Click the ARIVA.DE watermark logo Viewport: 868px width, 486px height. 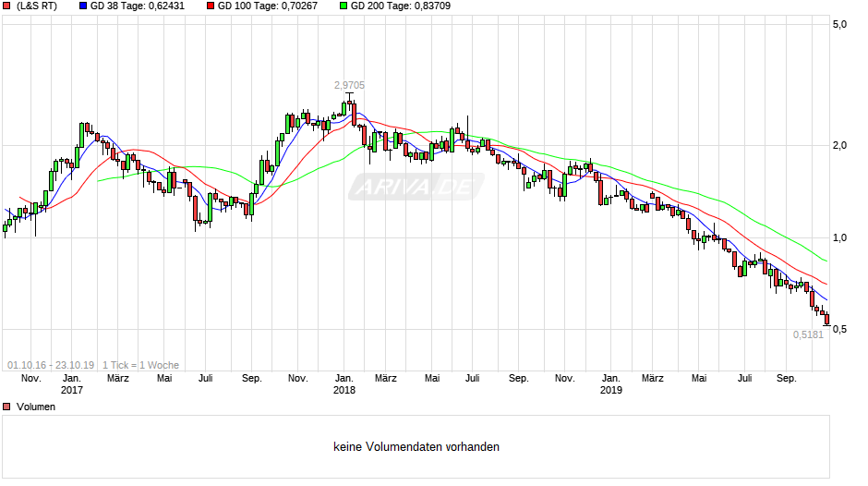click(x=416, y=187)
